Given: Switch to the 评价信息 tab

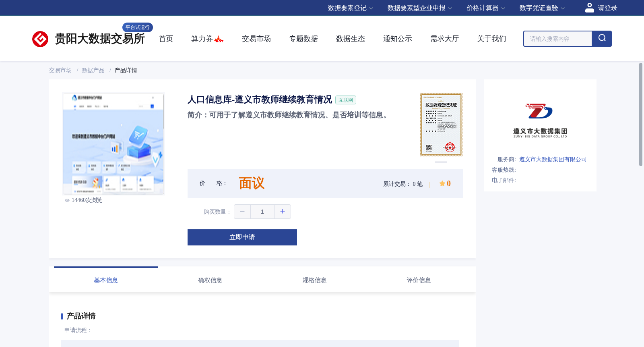Looking at the screenshot, I should coord(419,280).
